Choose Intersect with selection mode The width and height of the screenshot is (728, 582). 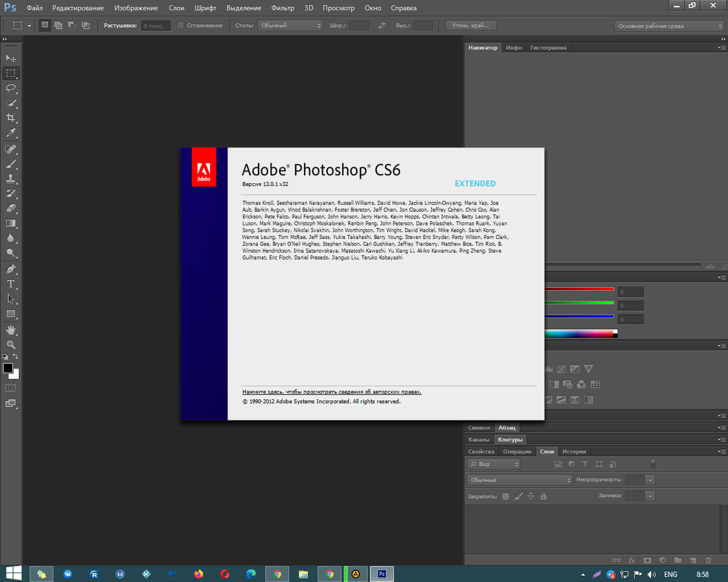(85, 25)
